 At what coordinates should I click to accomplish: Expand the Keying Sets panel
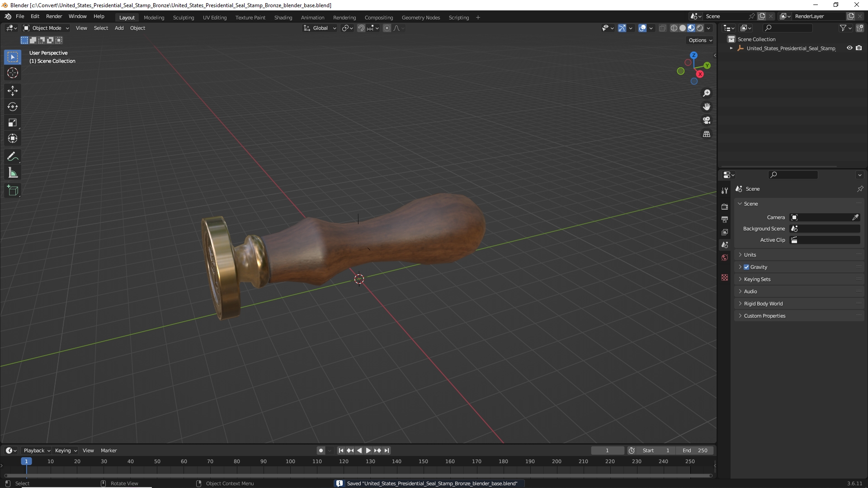799,279
